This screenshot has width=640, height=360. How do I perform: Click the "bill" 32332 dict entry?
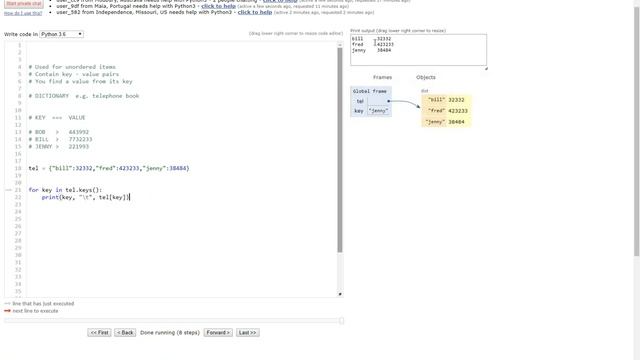pyautogui.click(x=446, y=100)
